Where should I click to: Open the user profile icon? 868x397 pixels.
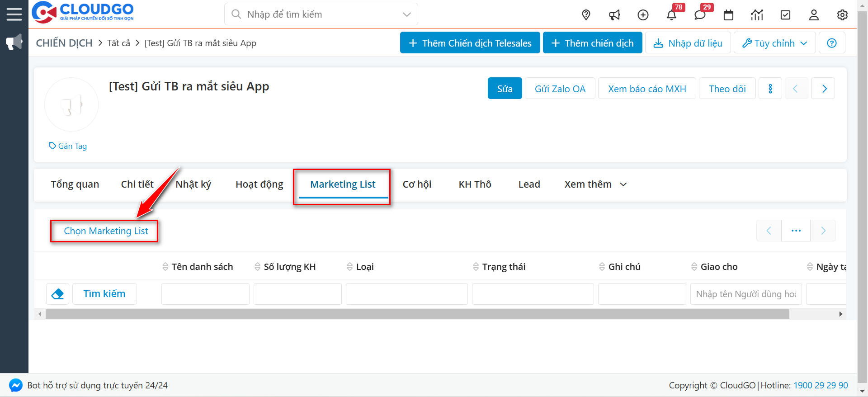tap(814, 15)
